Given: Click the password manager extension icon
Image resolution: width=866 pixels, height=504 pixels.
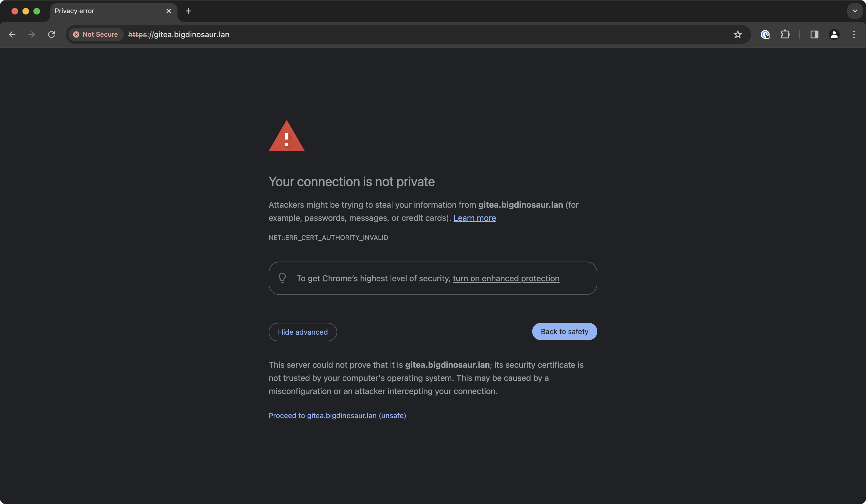Looking at the screenshot, I should point(765,34).
